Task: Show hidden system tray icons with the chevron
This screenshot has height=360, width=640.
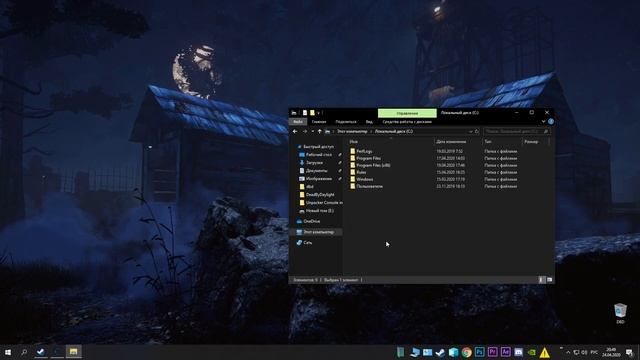Action: (568, 352)
